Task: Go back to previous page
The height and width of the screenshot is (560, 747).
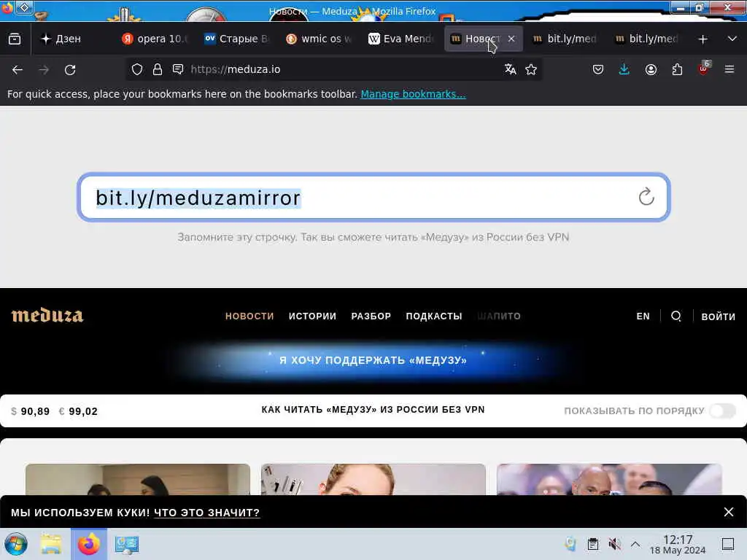Action: pyautogui.click(x=18, y=69)
